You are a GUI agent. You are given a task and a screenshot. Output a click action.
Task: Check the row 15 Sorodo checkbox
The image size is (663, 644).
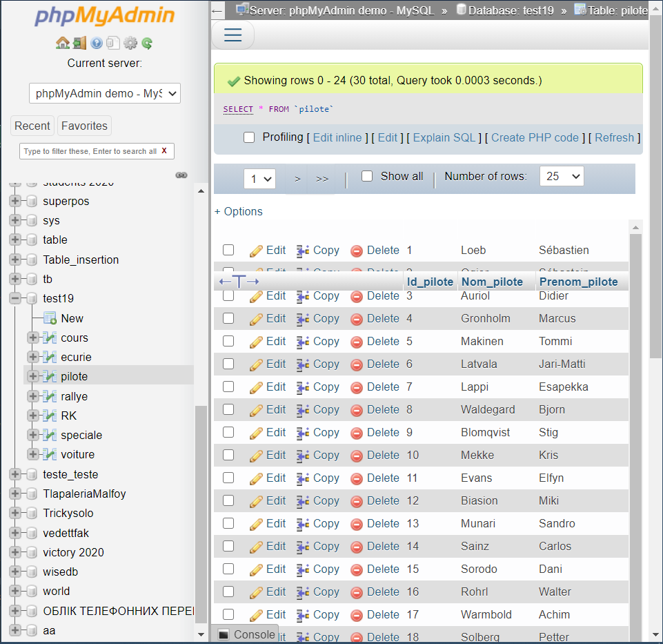pos(228,569)
